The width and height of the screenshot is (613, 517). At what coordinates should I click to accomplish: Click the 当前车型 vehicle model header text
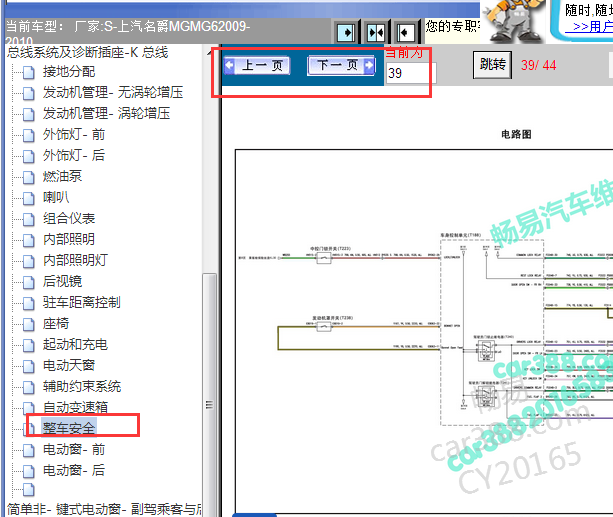tap(128, 31)
